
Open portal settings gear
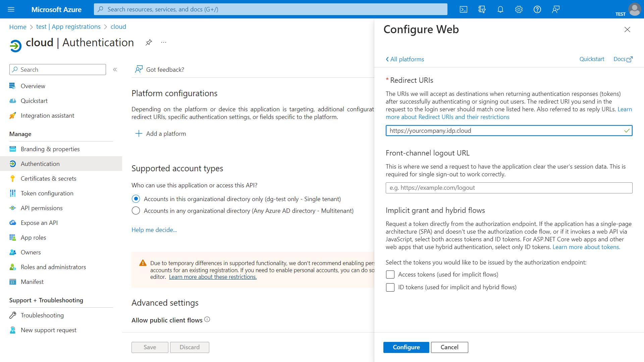[x=519, y=9]
